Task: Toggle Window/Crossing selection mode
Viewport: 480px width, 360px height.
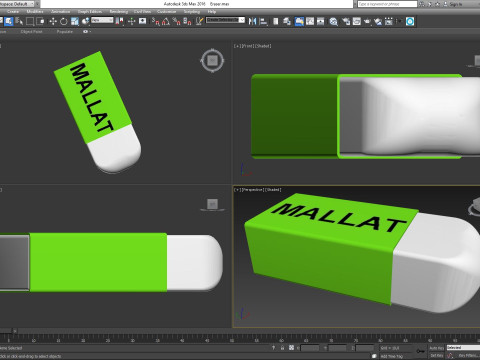Action: point(40,21)
